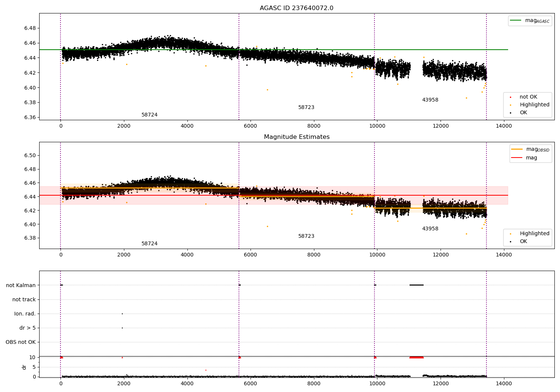Click the orange outlier near 6500 in top plot

(267, 90)
